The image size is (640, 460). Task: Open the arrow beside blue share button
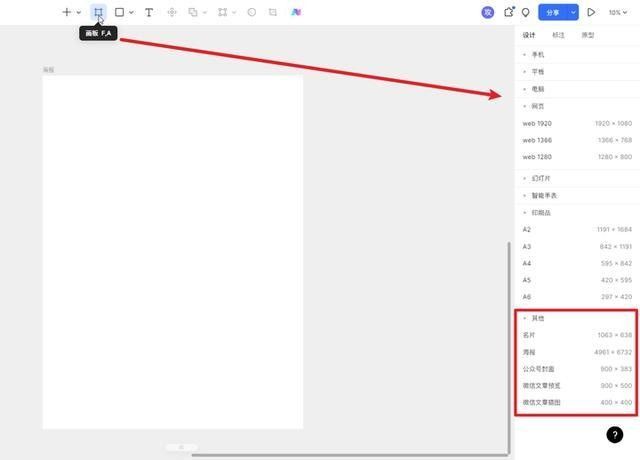tap(573, 12)
